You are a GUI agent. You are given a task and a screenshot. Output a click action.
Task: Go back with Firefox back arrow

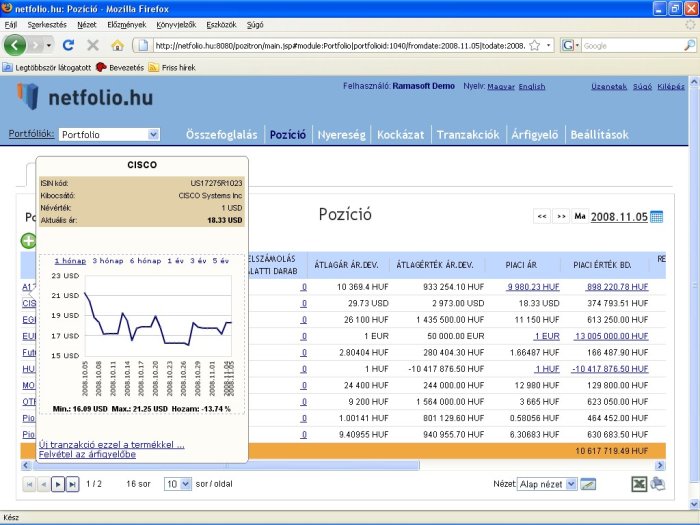15,45
